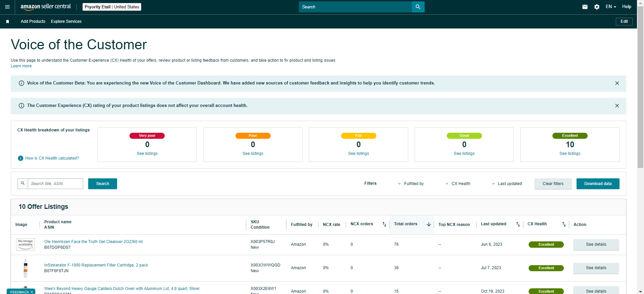Sort table by Last updated
This screenshot has height=294, width=644.
[518, 224]
